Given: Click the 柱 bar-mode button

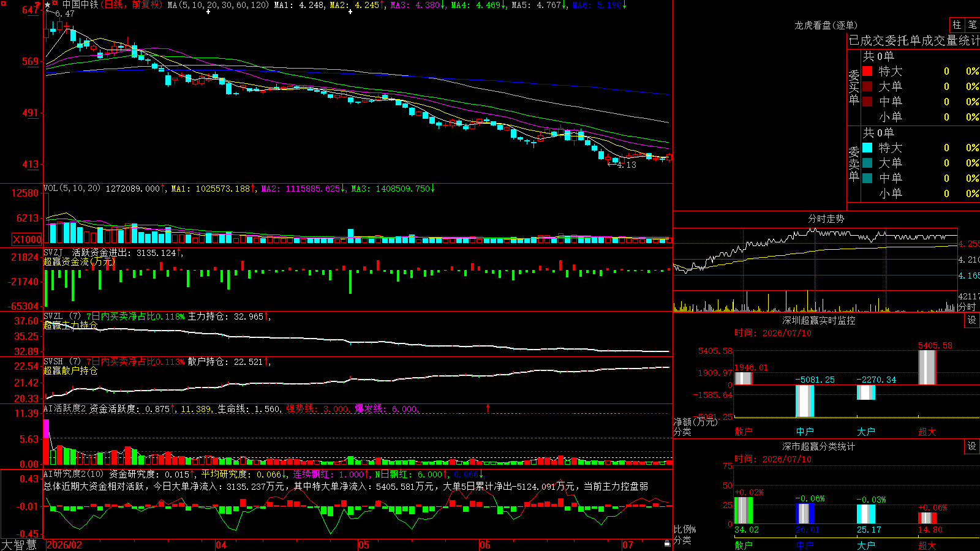Looking at the screenshot, I should tap(957, 24).
